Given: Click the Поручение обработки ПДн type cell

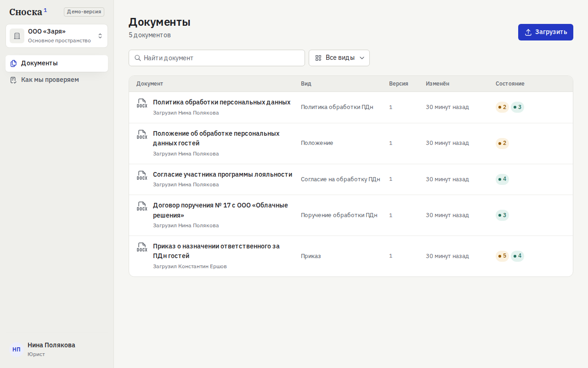Looking at the screenshot, I should point(339,215).
